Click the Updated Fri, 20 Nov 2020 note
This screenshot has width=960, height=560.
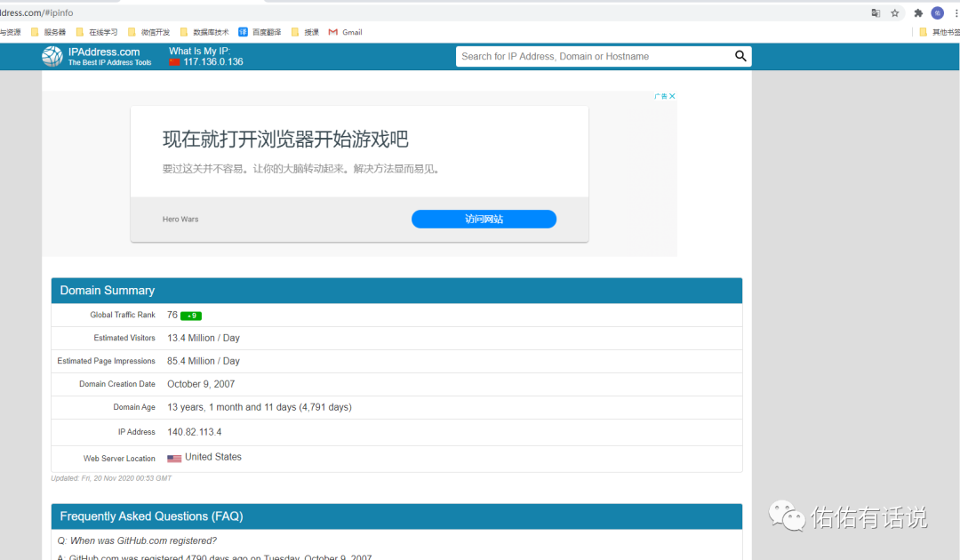111,478
